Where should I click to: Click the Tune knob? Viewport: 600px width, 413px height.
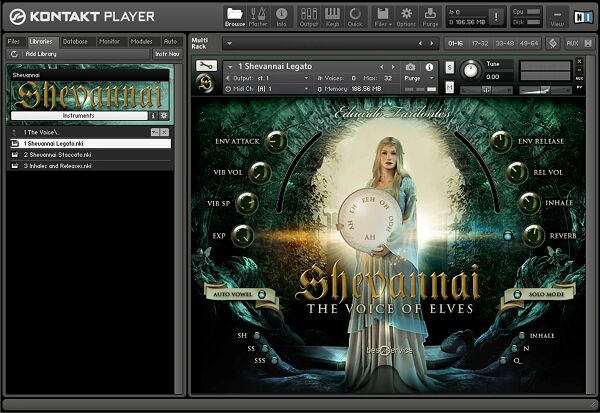click(x=470, y=70)
